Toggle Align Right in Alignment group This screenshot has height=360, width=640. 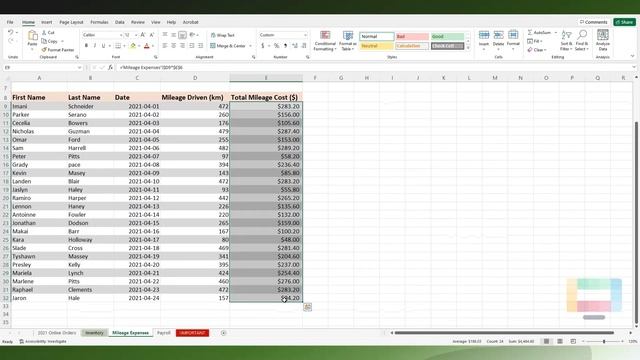point(182,46)
